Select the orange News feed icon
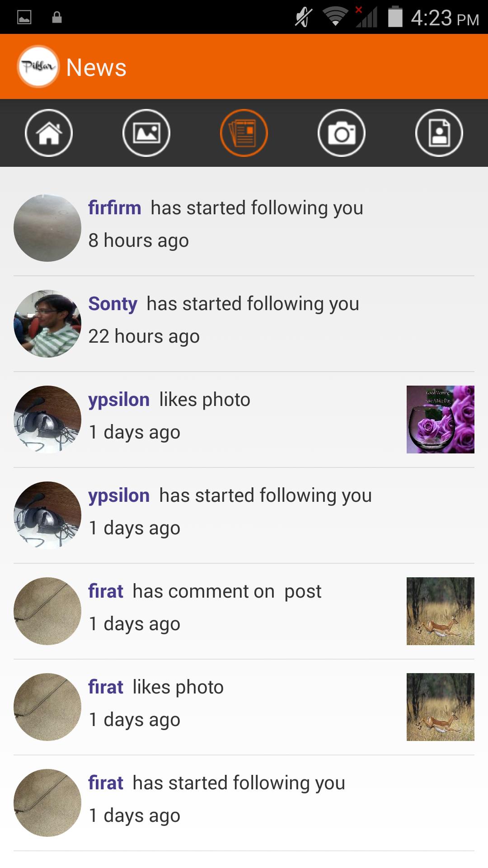The width and height of the screenshot is (488, 868). pos(244,133)
